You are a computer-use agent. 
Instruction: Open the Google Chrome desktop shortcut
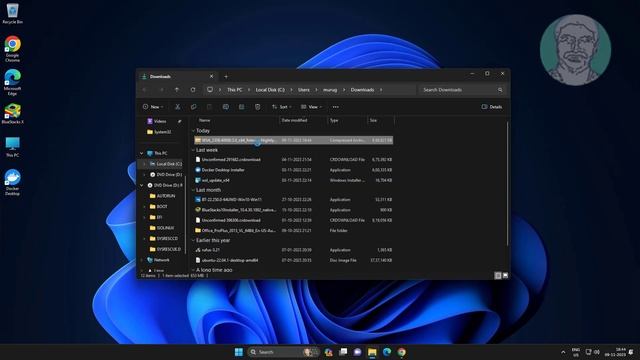point(12,49)
